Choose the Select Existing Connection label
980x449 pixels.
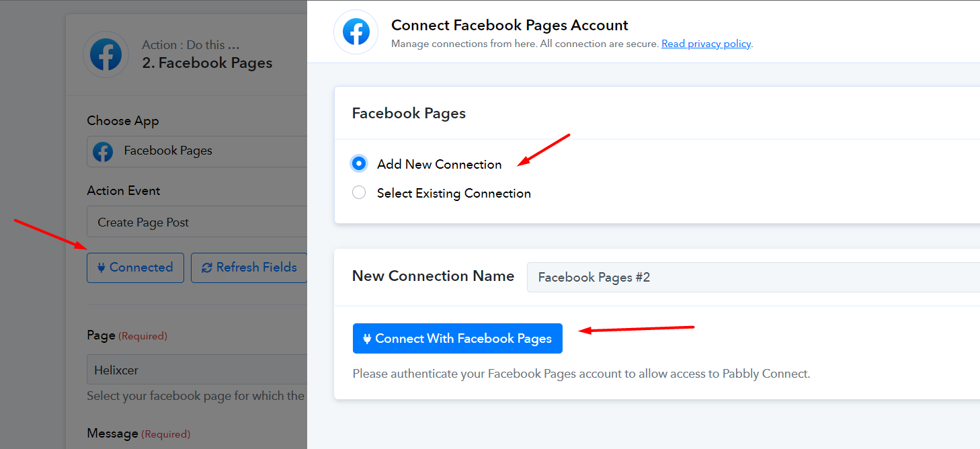[x=454, y=194]
